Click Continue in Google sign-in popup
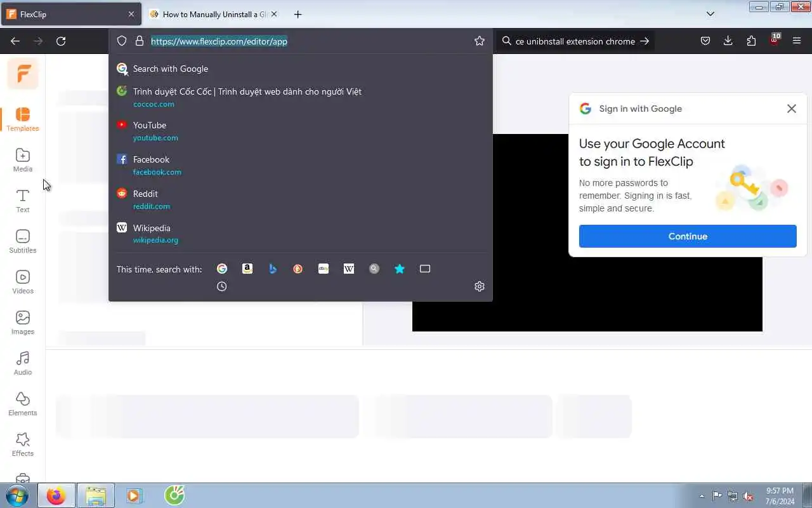The width and height of the screenshot is (812, 508). tap(688, 236)
